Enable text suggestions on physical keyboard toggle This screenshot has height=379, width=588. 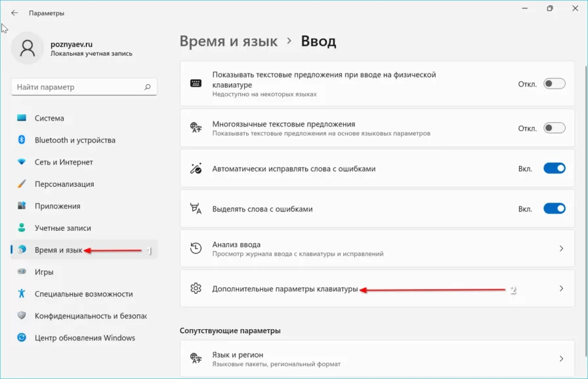click(554, 84)
